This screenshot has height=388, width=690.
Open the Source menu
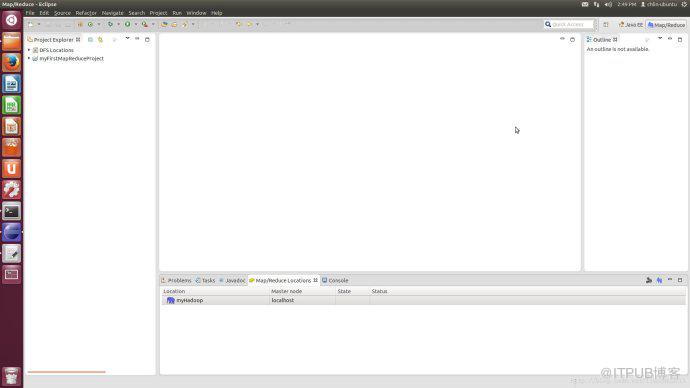point(62,13)
